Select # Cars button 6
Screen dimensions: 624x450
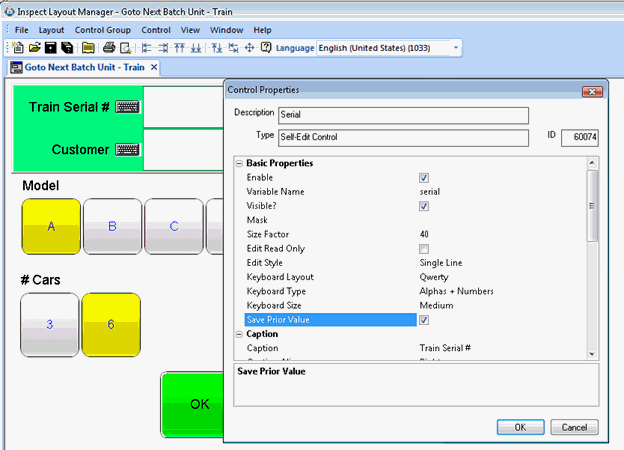[111, 325]
